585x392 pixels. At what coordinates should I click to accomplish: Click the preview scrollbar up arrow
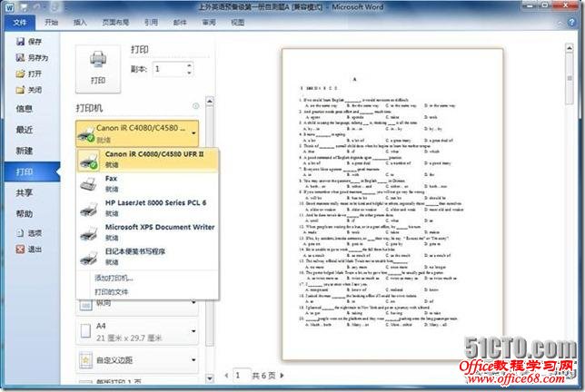point(570,48)
